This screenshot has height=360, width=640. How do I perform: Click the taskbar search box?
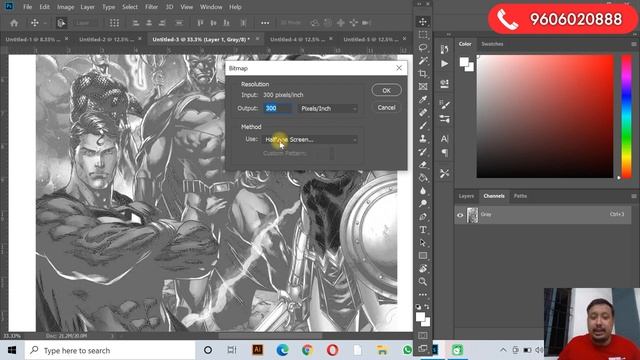(x=110, y=350)
